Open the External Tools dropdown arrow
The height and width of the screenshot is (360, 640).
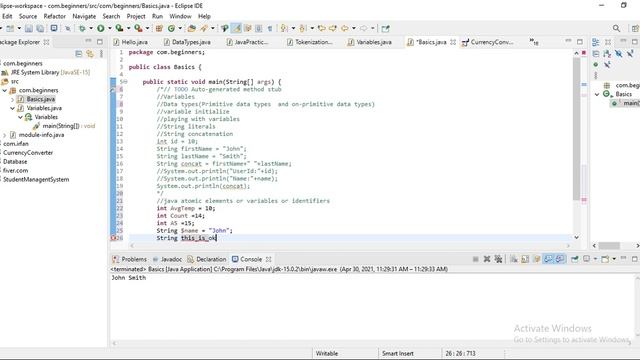tap(147, 29)
